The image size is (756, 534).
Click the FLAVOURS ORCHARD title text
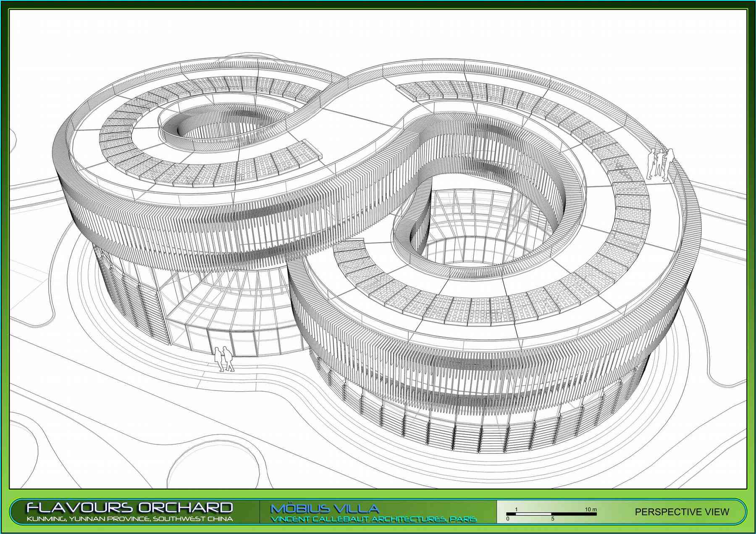tap(129, 507)
